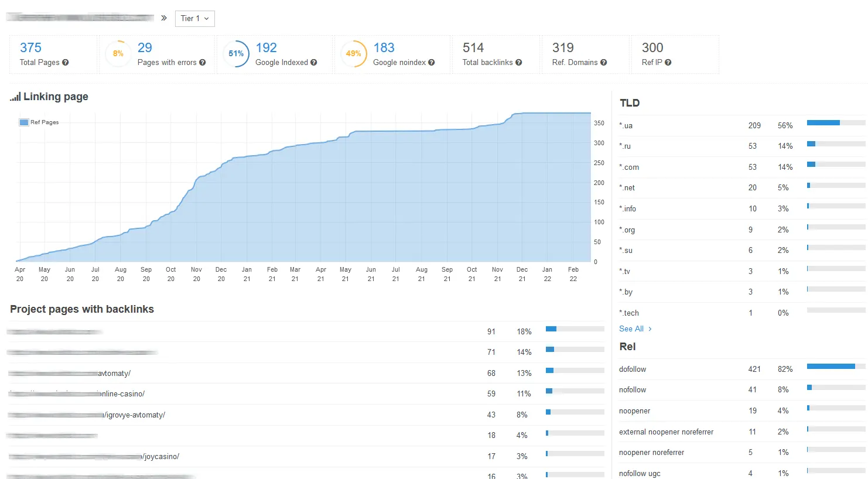868x479 pixels.
Task: Click help icon next to Total backlinks
Action: (x=519, y=63)
